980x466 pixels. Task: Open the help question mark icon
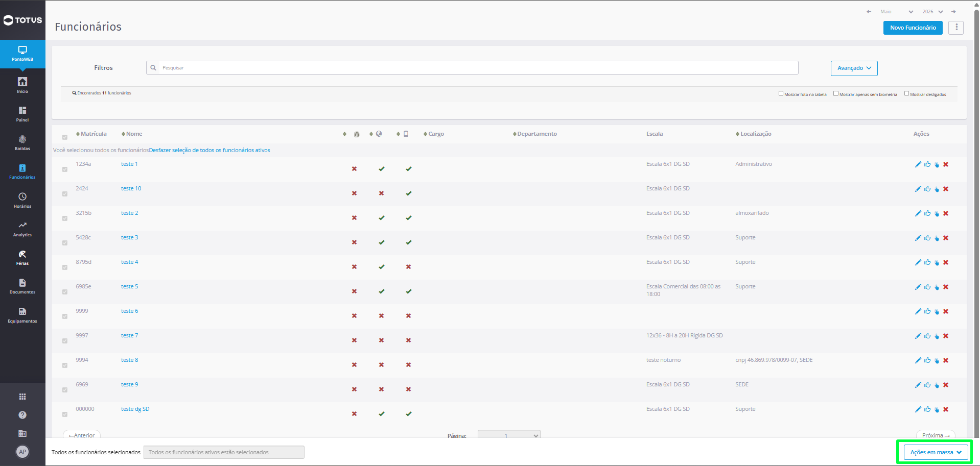coord(22,415)
